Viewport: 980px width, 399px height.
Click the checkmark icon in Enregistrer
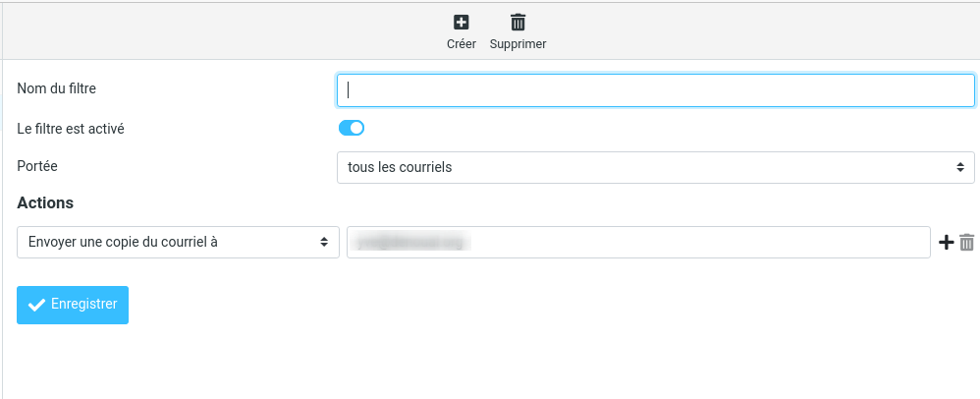37,305
